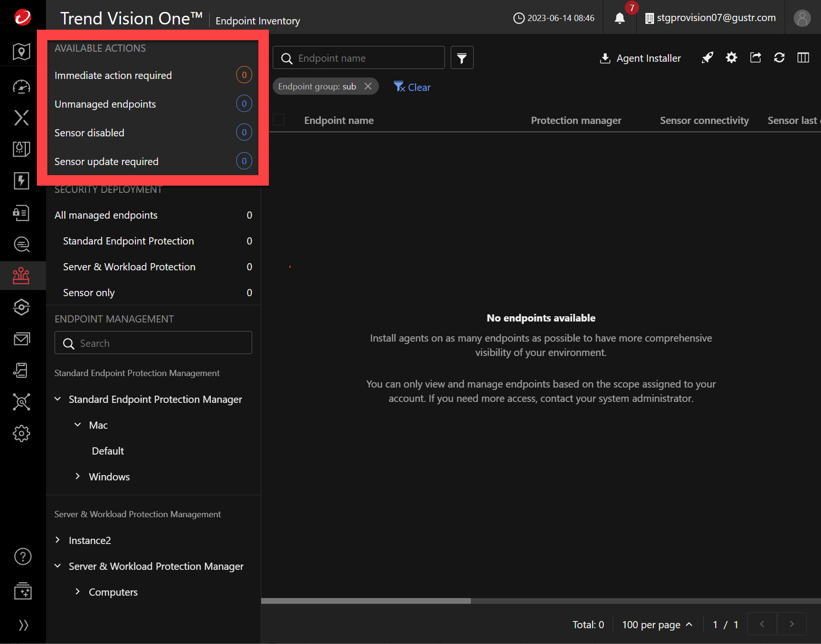This screenshot has width=821, height=644.
Task: Open the filter funnel button
Action: (462, 58)
